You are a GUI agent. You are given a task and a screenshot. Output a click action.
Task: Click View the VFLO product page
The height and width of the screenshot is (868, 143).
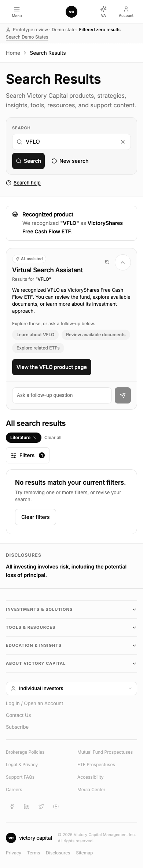coord(52,367)
